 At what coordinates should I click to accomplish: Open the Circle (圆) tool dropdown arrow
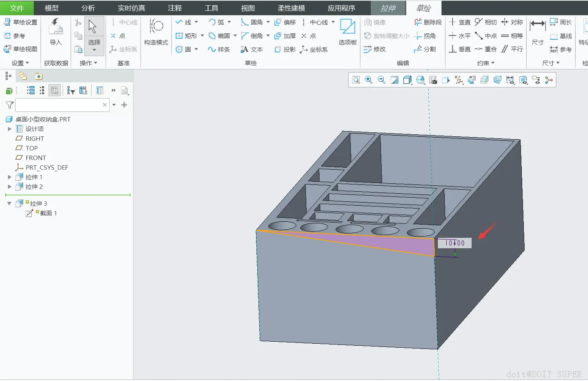[196, 49]
